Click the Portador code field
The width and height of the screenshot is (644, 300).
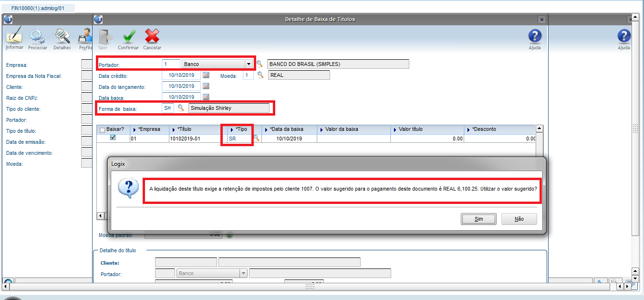[171, 64]
